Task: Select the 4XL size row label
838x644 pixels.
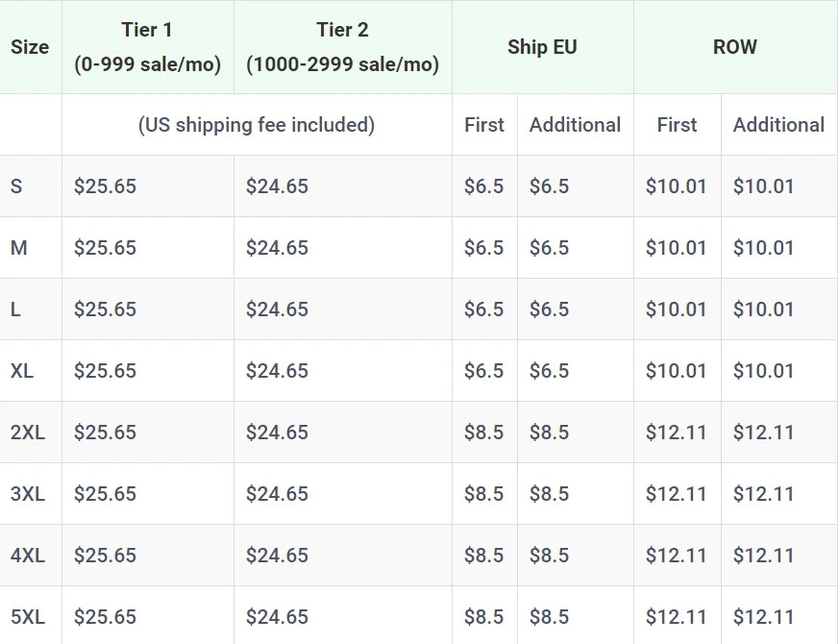Action: 28,556
